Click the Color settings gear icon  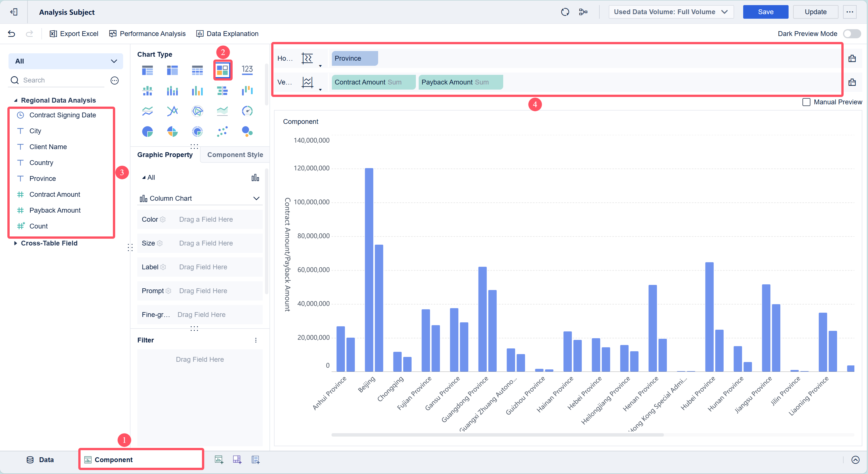click(x=163, y=219)
